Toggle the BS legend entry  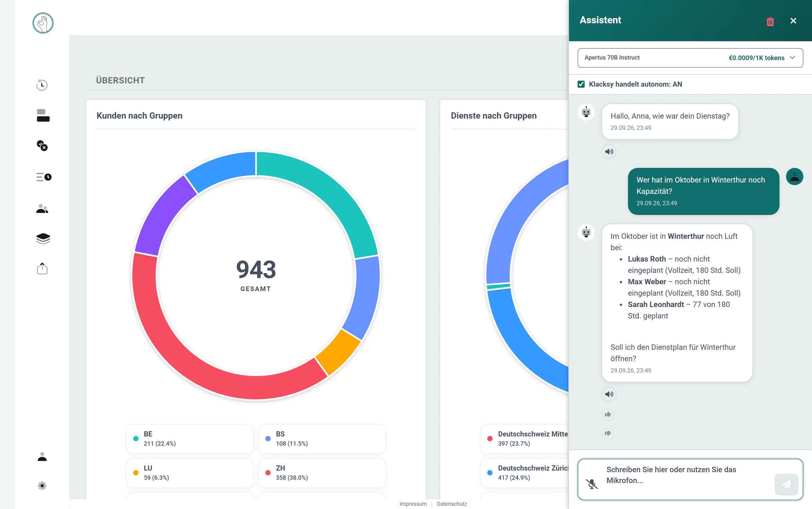[x=322, y=439]
